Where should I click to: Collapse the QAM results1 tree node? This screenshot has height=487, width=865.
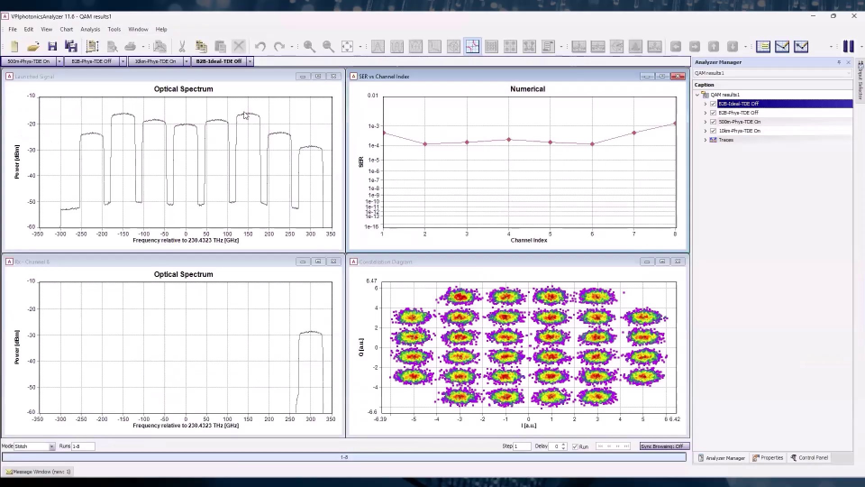pyautogui.click(x=698, y=95)
